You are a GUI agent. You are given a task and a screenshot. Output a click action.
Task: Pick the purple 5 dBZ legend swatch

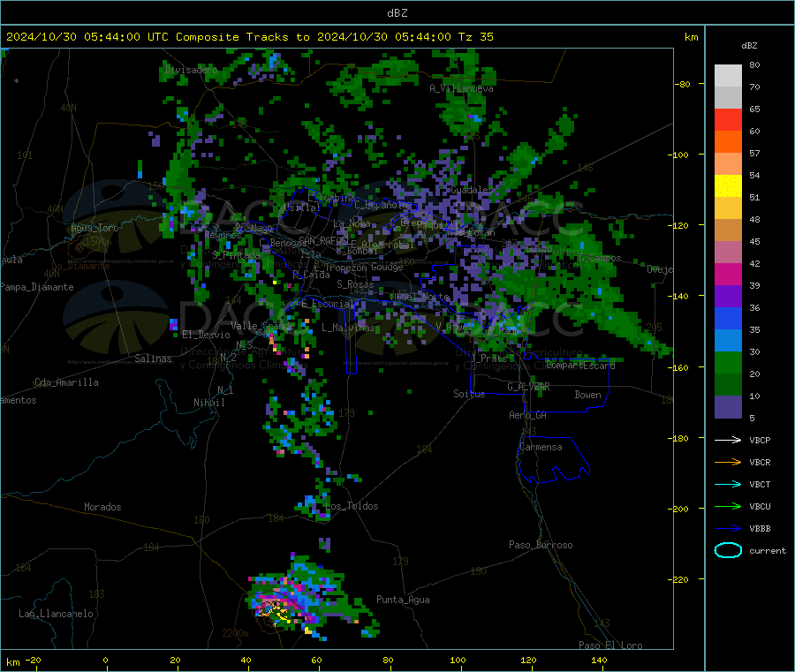coord(728,406)
